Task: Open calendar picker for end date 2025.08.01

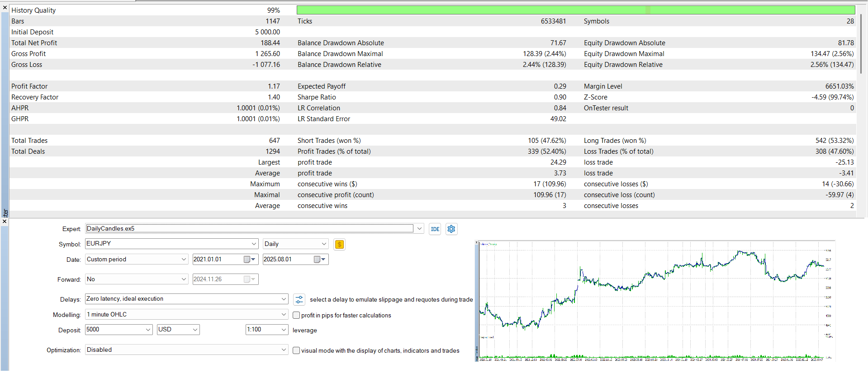Action: pos(320,260)
